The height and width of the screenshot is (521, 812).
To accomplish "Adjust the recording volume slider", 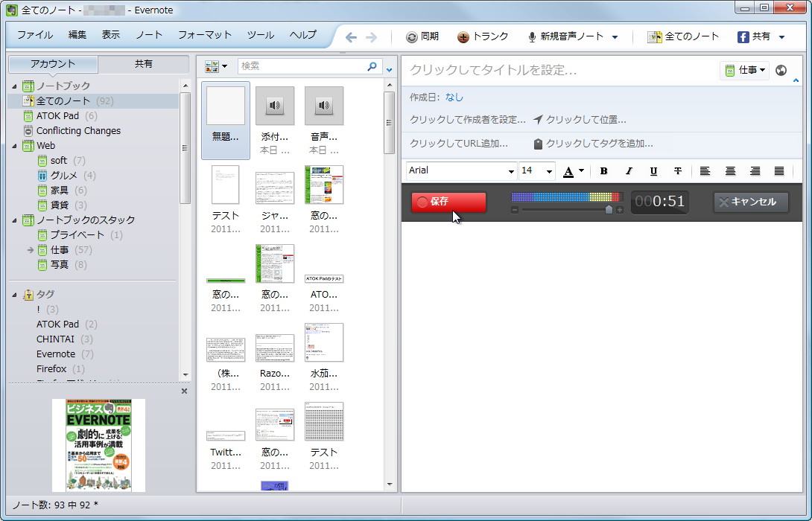I will [609, 209].
